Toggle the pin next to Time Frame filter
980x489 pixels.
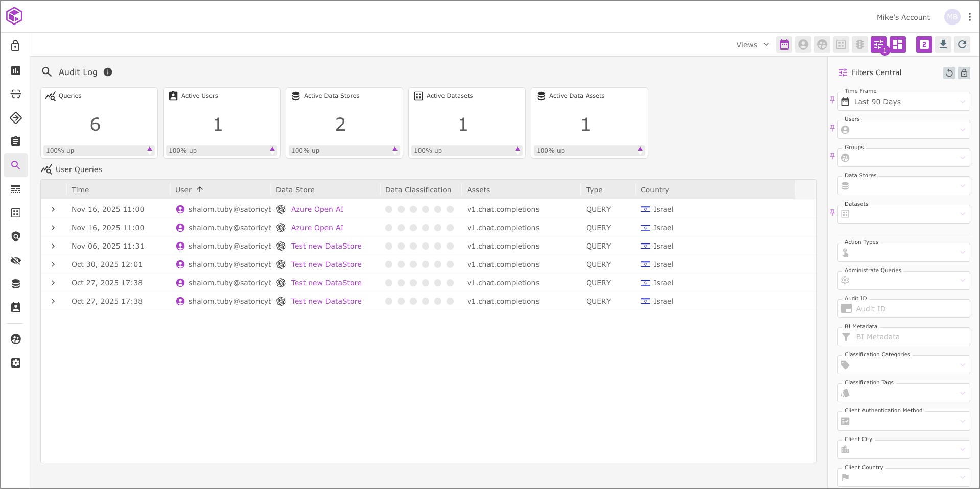(x=832, y=100)
